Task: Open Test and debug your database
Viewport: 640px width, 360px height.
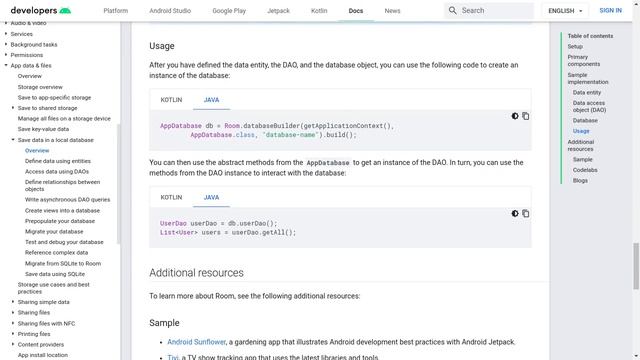Action: click(64, 242)
